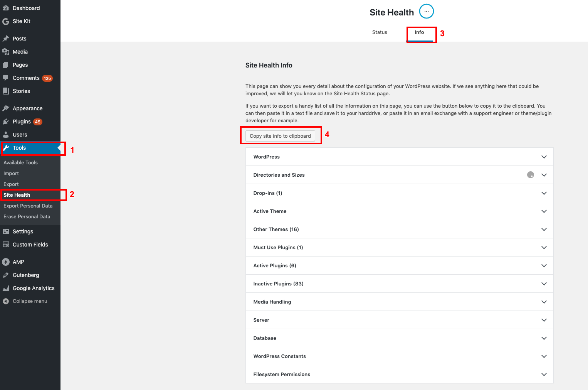Switch to the Status tab

click(x=380, y=32)
